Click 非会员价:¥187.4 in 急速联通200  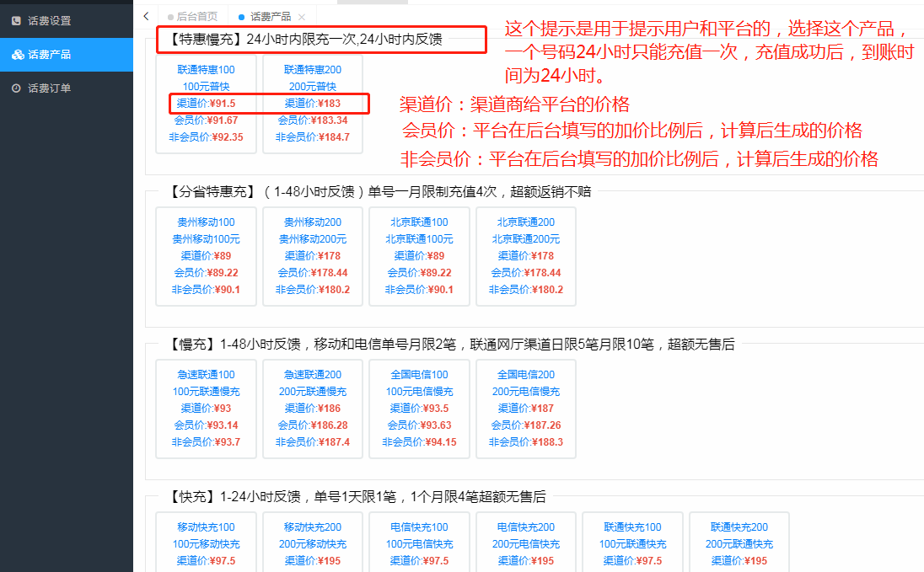tap(312, 442)
